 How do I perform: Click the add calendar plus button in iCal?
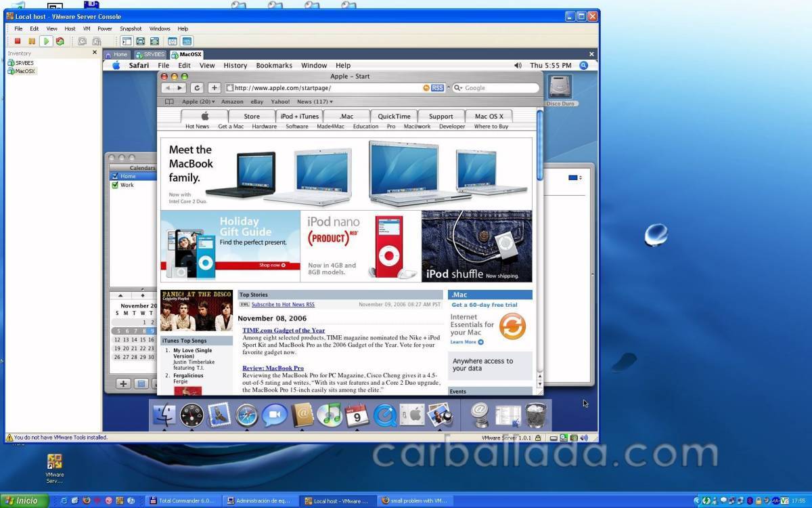[x=123, y=384]
